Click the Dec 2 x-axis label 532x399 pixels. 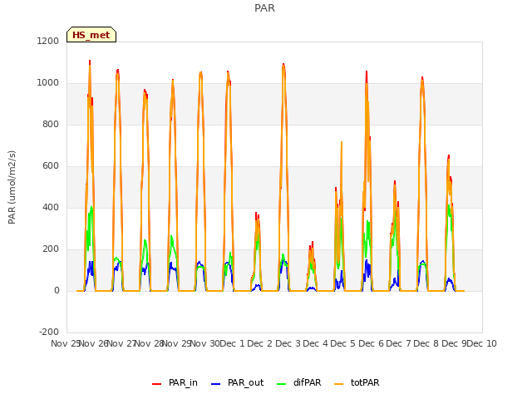click(260, 343)
